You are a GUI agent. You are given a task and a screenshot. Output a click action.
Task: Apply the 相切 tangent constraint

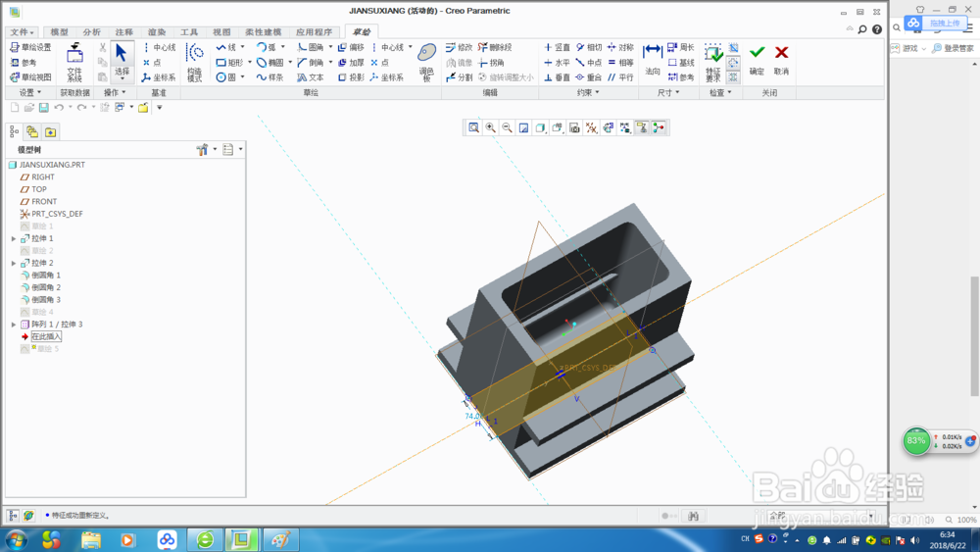coord(589,47)
